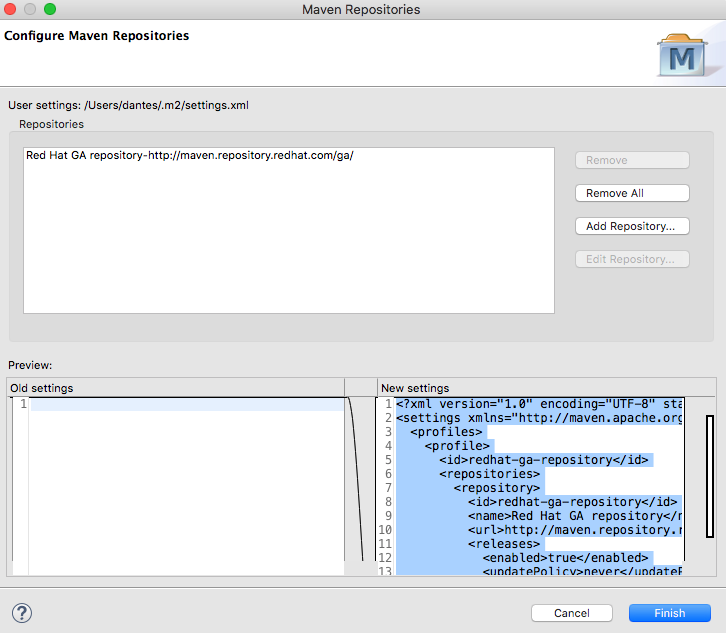Click the New settings vertical scrollbar
Screen dimensions: 726x633
click(710, 476)
